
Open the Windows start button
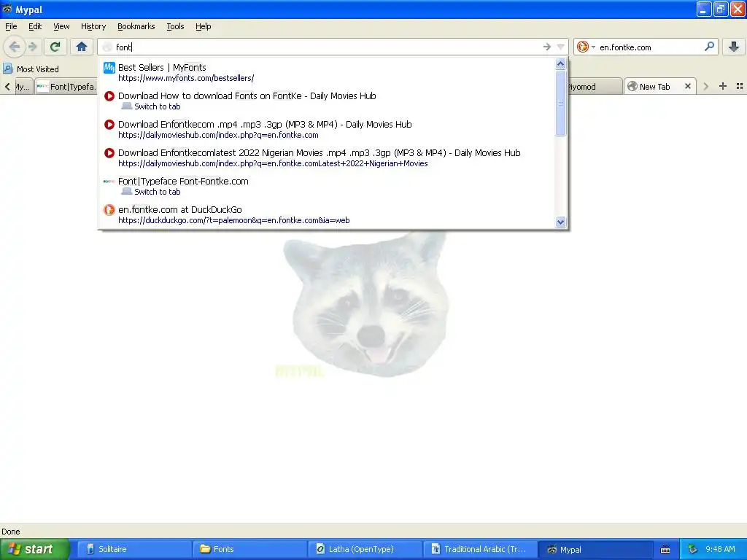(34, 549)
